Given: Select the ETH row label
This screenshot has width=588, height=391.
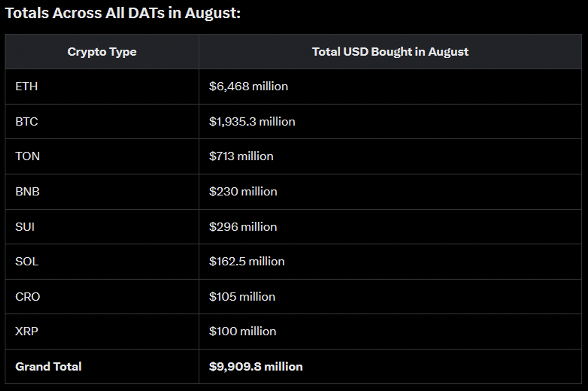Looking at the screenshot, I should (26, 86).
